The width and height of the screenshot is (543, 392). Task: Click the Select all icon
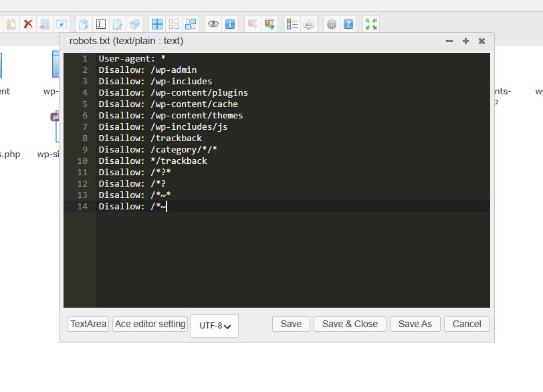click(157, 24)
